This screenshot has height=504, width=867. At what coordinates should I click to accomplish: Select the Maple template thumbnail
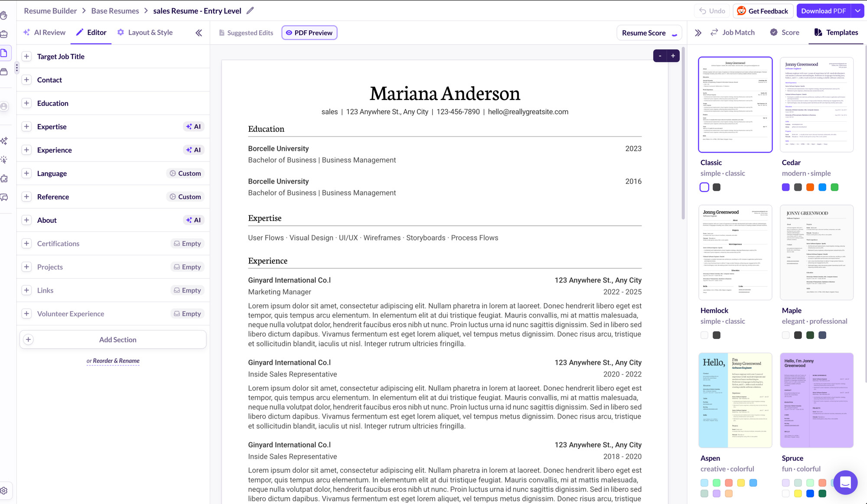tap(816, 252)
